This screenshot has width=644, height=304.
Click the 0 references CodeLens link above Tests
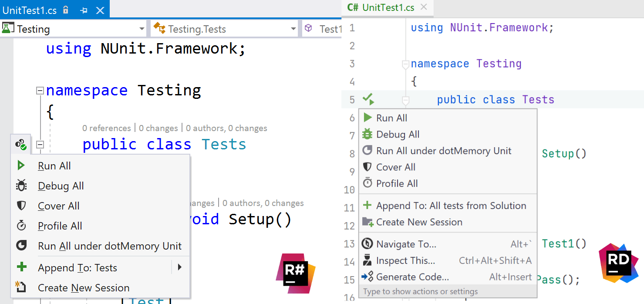[106, 128]
